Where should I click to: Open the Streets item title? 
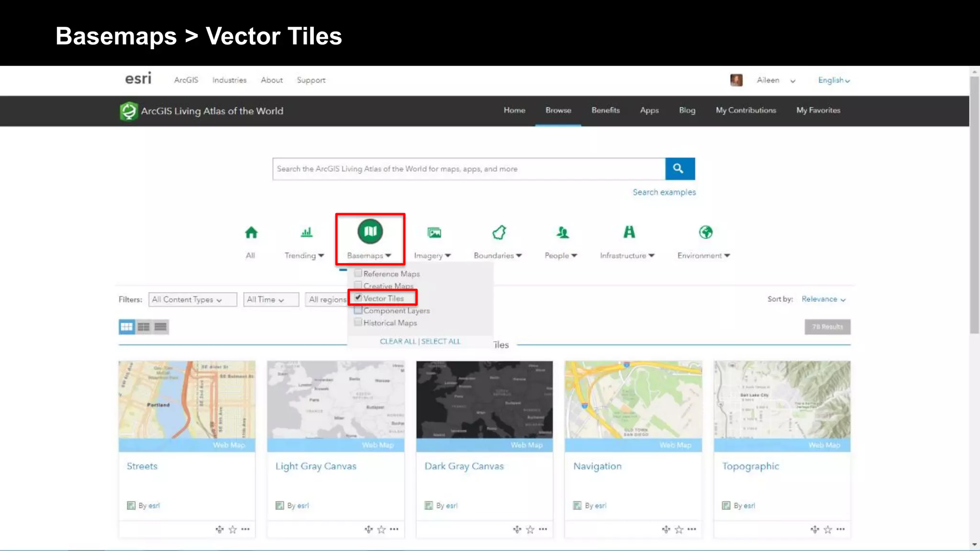pos(142,466)
